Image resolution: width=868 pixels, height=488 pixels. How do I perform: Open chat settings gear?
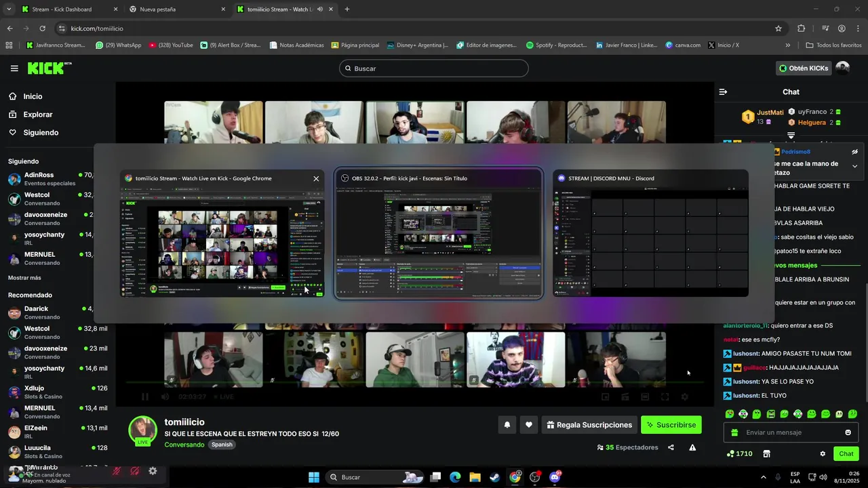pos(823,453)
